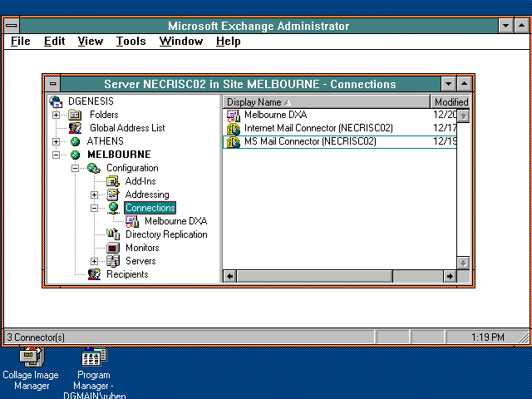The width and height of the screenshot is (532, 399).
Task: Collapse the Configuration node
Action: [75, 168]
